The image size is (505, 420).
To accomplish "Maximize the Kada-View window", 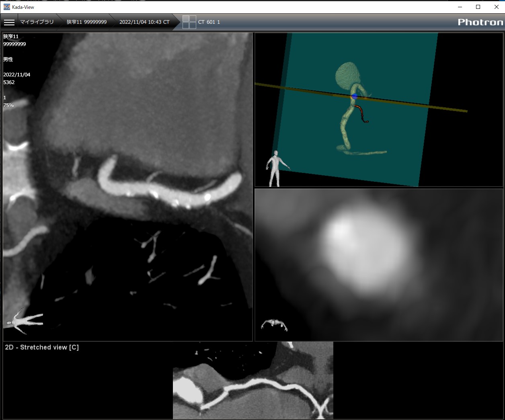I will [478, 7].
